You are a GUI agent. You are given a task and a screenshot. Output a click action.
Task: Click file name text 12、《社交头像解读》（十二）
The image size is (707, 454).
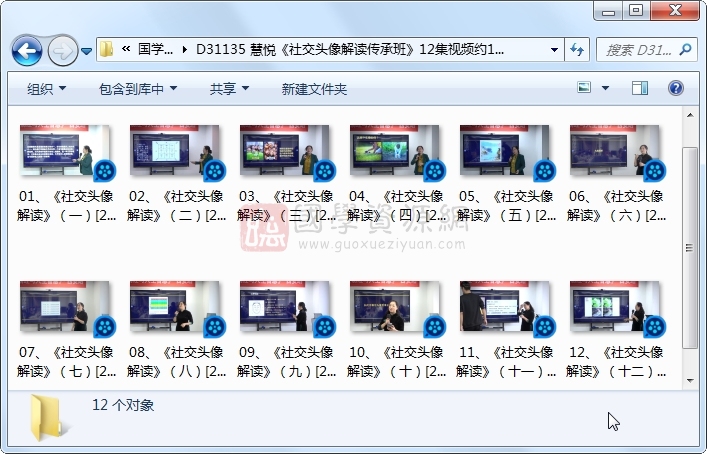click(x=616, y=362)
